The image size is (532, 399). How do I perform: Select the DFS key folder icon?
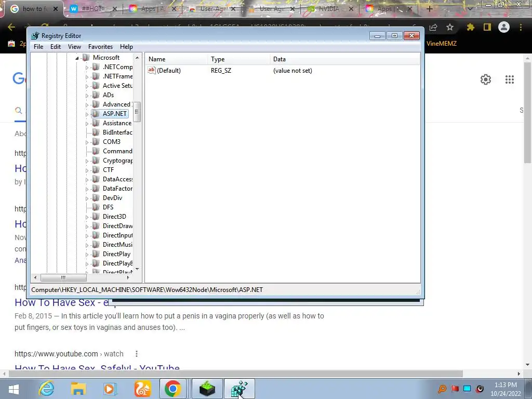[96, 207]
